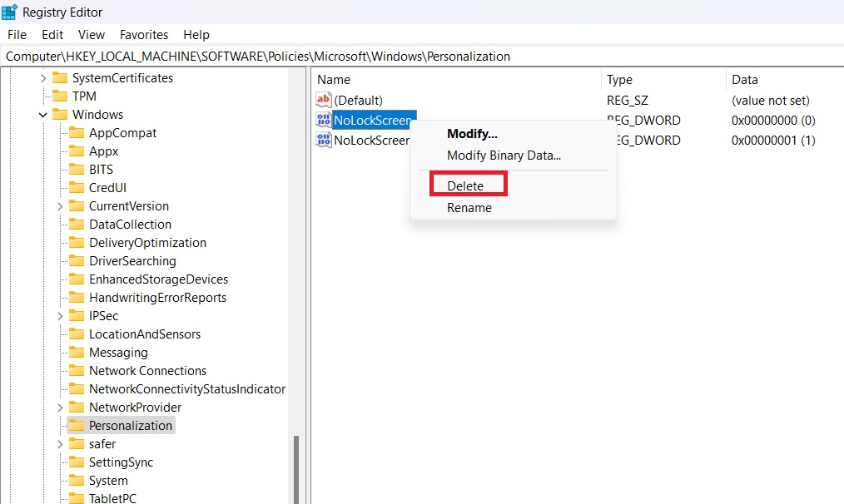The width and height of the screenshot is (844, 504).
Task: Click the REG_DWORD icon beside selected NoLockScreen
Action: point(324,120)
